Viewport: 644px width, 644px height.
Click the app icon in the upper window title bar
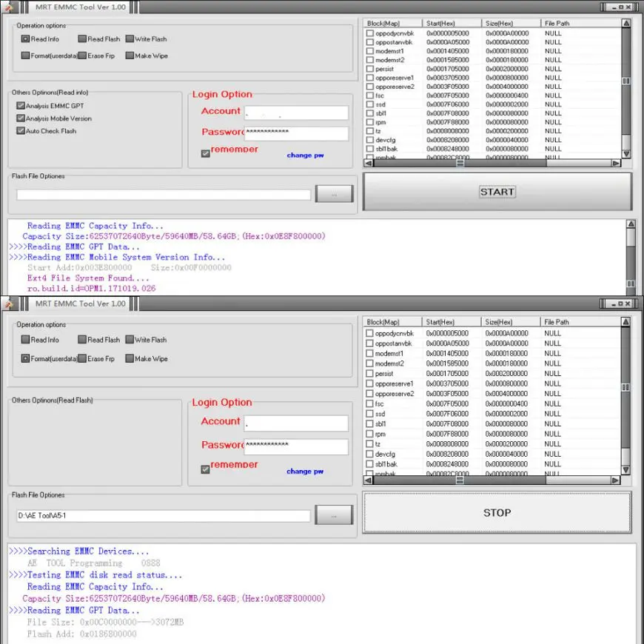pyautogui.click(x=8, y=7)
